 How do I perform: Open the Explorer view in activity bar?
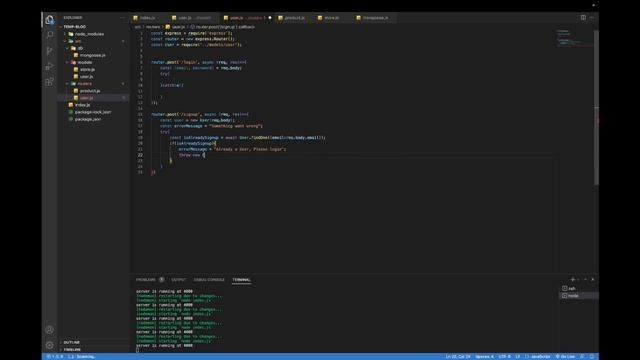[x=49, y=19]
